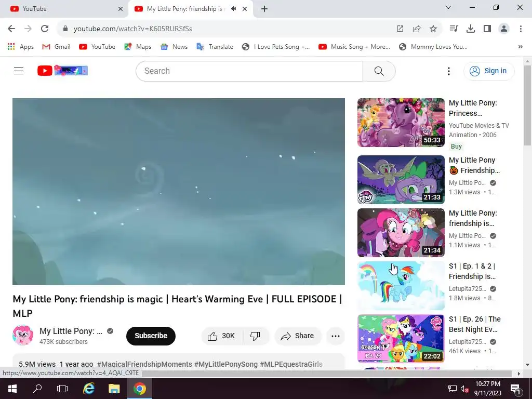Open News bookmark
This screenshot has width=532, height=399.
click(174, 47)
